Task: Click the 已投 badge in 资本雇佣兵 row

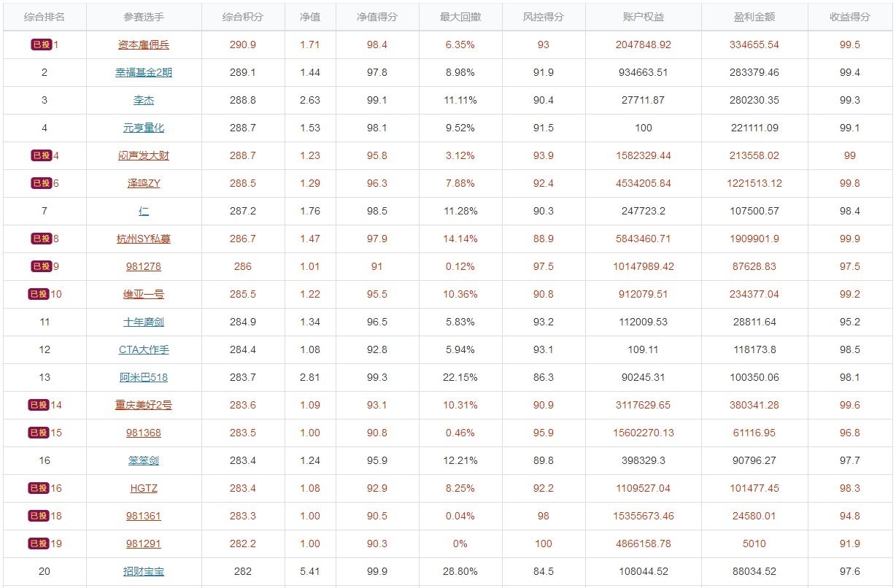Action: (x=42, y=45)
